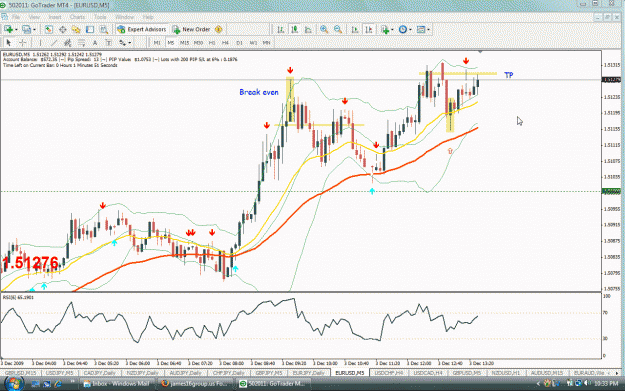Switch timeframe to M1
625x391 pixels.
point(157,43)
